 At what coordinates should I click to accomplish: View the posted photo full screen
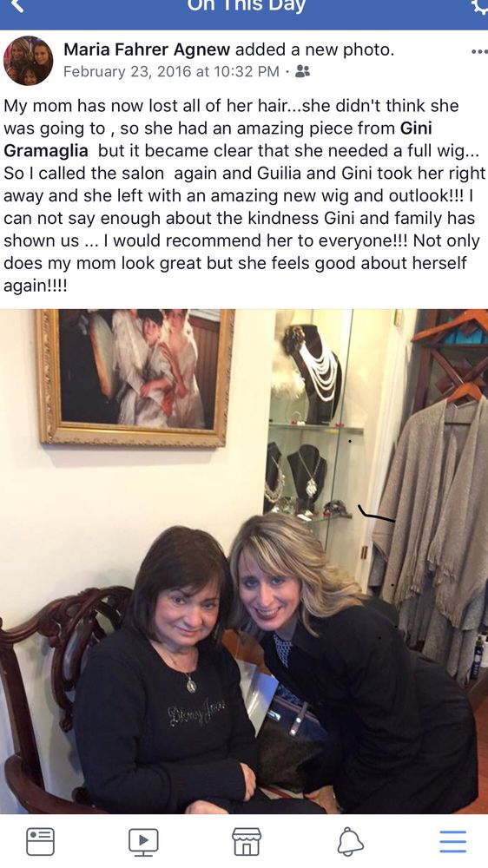pyautogui.click(x=244, y=562)
